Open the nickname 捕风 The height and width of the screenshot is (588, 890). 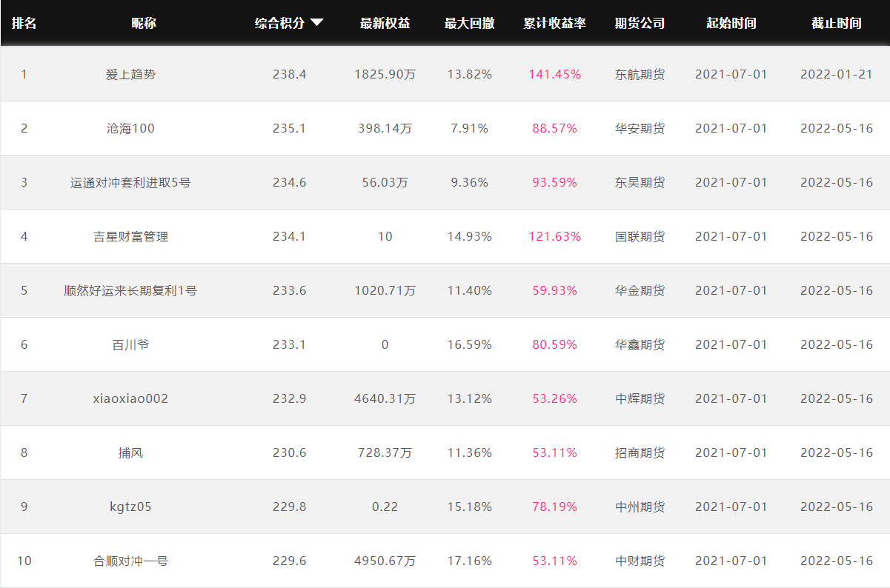click(131, 452)
